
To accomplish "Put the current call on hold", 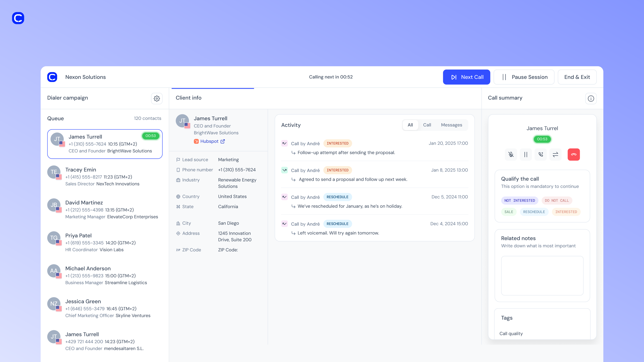I will [x=526, y=154].
